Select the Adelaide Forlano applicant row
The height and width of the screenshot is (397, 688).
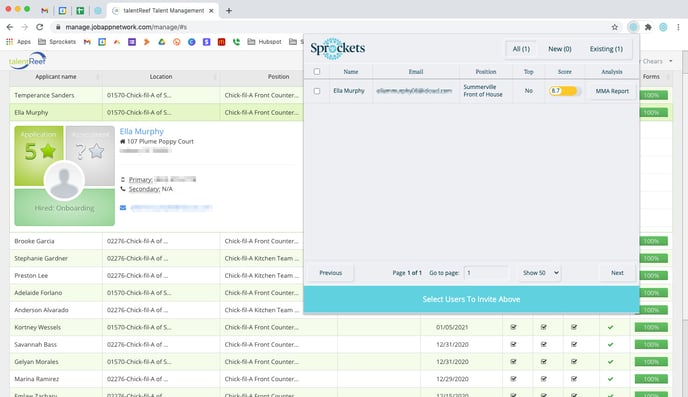(x=157, y=293)
